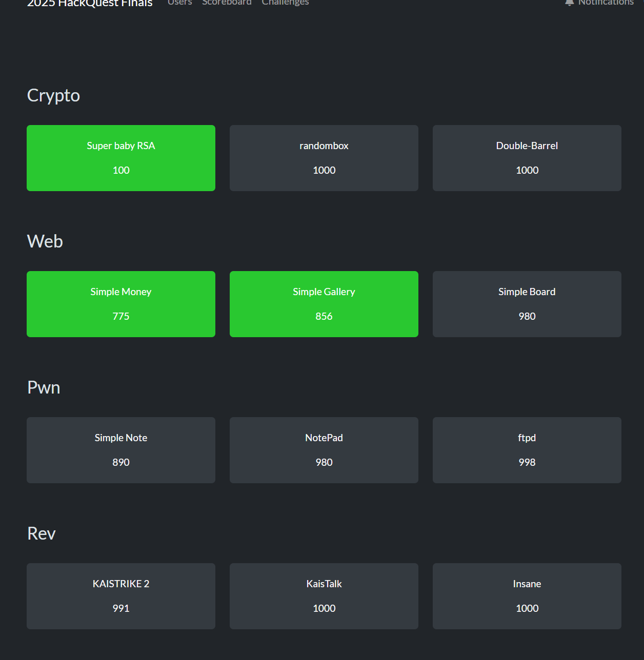The height and width of the screenshot is (660, 644).
Task: Click the Notifications bell icon
Action: (x=569, y=3)
